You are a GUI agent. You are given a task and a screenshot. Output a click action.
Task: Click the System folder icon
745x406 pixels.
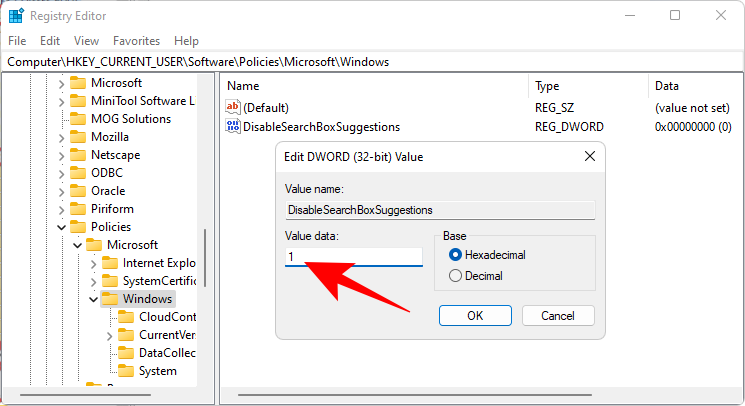126,371
